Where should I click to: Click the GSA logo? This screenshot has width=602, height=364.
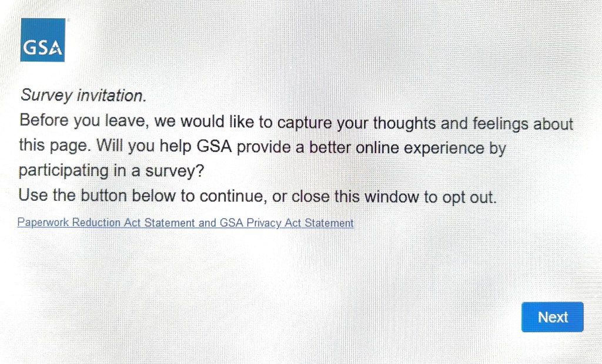pos(42,40)
